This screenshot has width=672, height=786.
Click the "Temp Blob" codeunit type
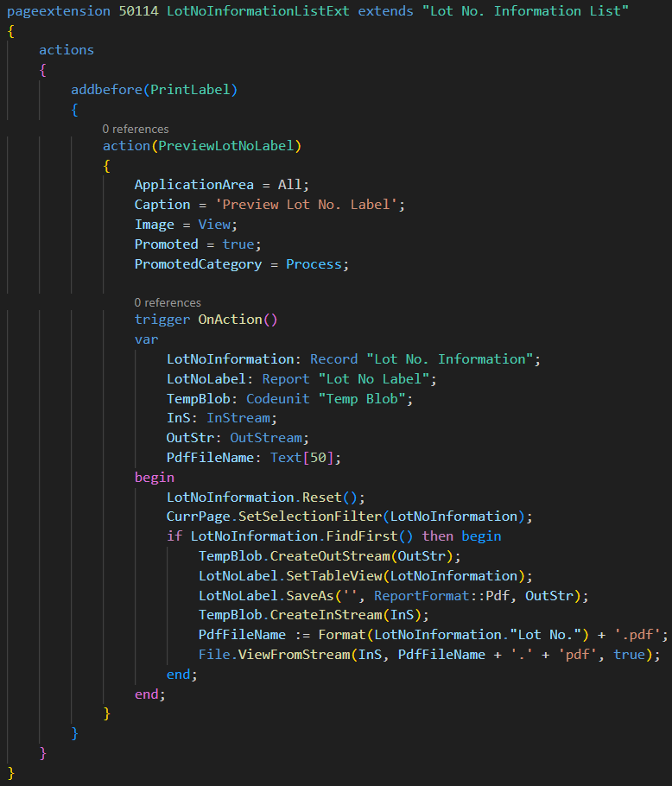click(x=365, y=398)
